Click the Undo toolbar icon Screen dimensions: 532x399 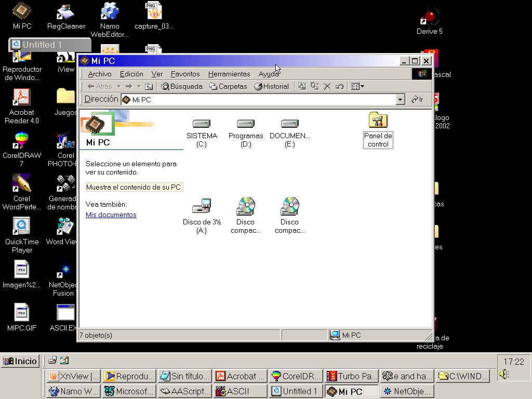pyautogui.click(x=339, y=87)
